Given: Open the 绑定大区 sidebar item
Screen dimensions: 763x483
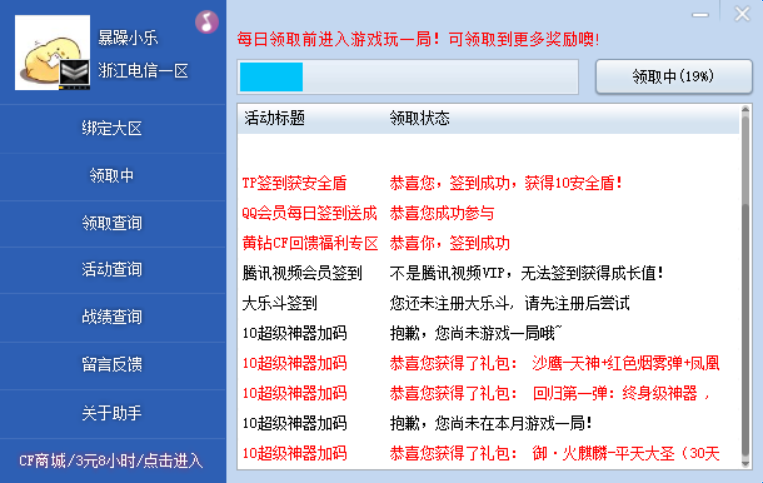Looking at the screenshot, I should pos(112,128).
